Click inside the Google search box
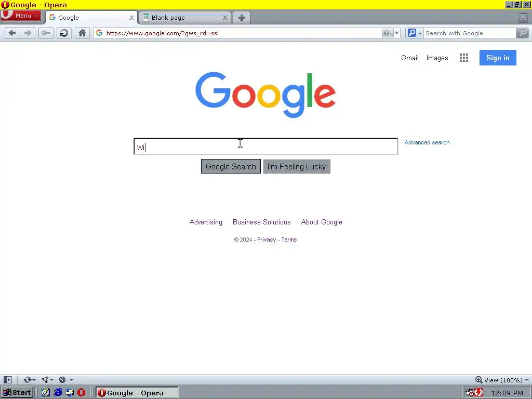 [265, 146]
